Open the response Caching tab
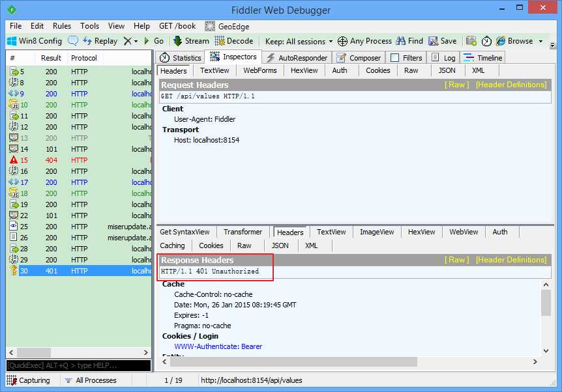The height and width of the screenshot is (392, 562). click(x=172, y=245)
